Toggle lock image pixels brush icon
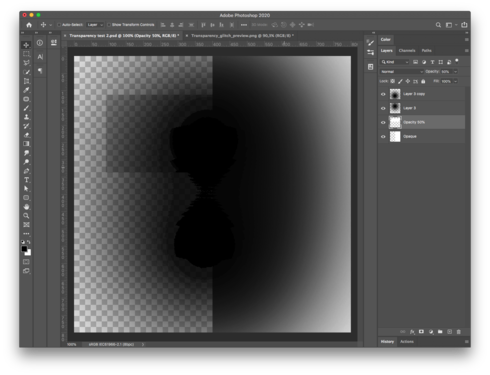Viewport: 490px width, 375px height. click(x=400, y=81)
